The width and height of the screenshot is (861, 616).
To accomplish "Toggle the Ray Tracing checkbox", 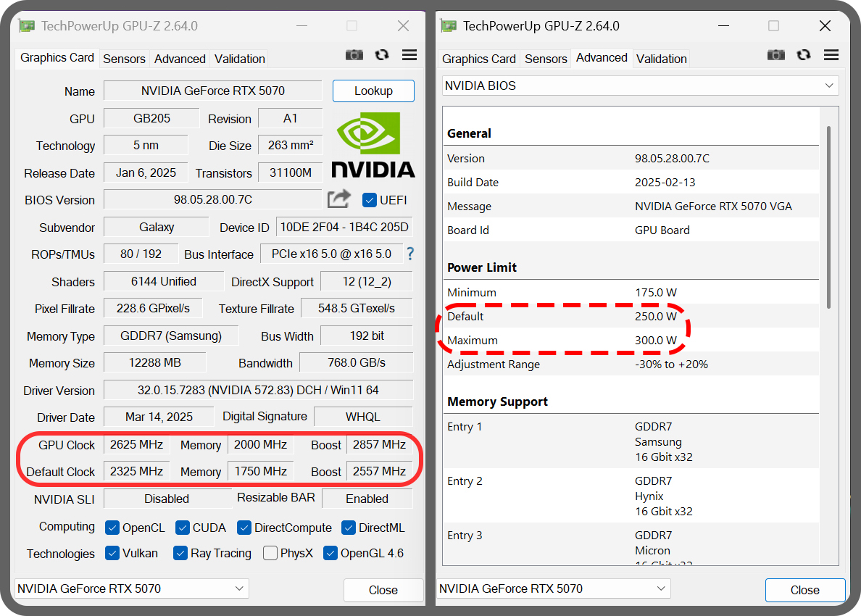I will (180, 553).
